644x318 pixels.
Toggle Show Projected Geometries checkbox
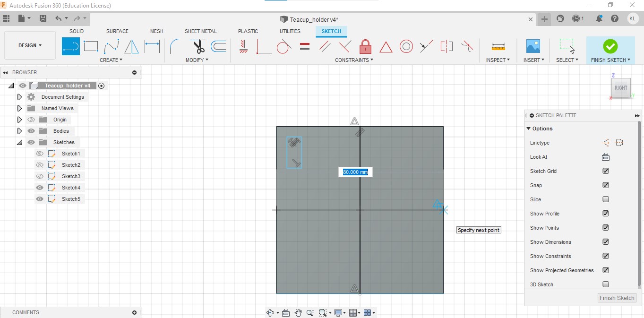click(x=606, y=270)
